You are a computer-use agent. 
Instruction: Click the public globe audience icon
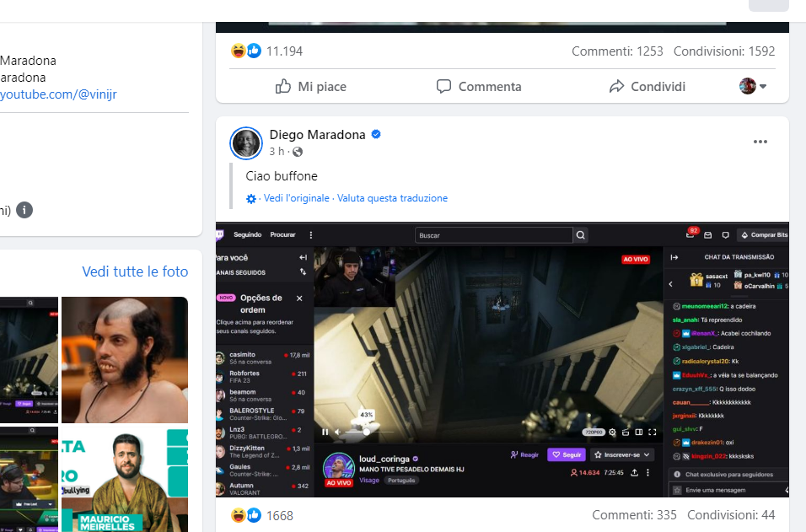298,152
